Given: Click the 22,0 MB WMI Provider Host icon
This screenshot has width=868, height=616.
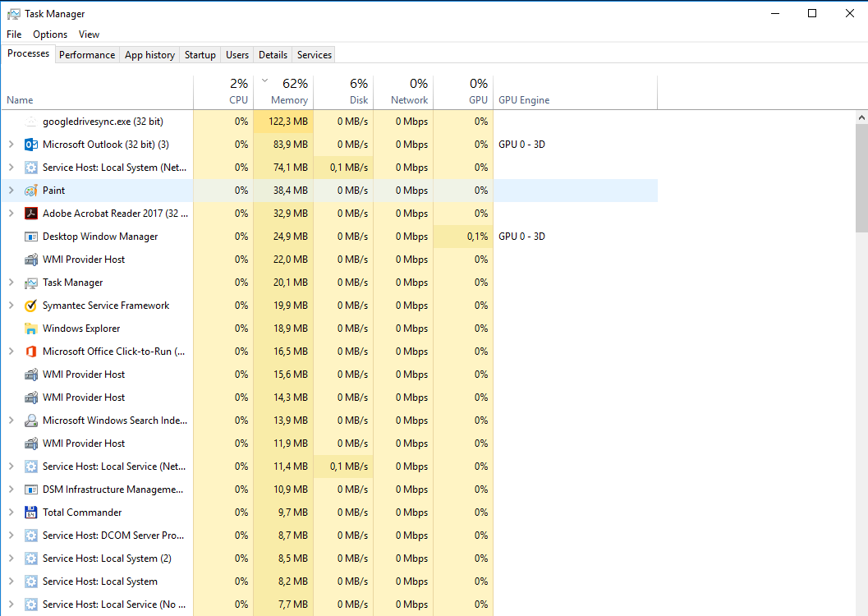Looking at the screenshot, I should pyautogui.click(x=31, y=260).
